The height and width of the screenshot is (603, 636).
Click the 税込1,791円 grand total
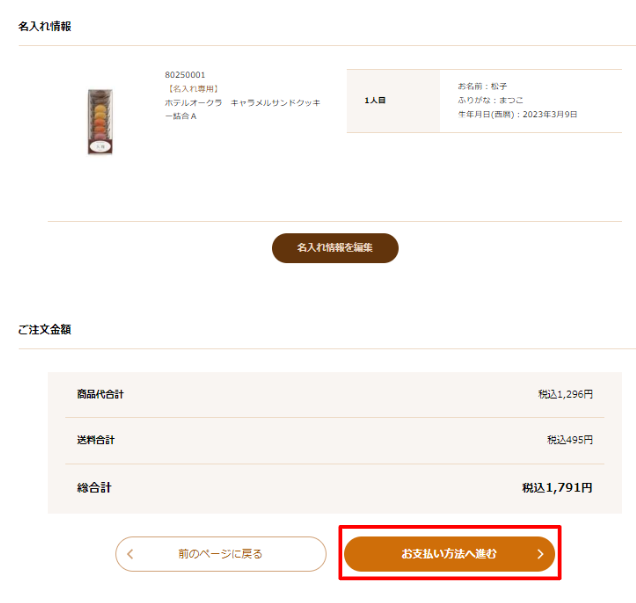(x=557, y=487)
